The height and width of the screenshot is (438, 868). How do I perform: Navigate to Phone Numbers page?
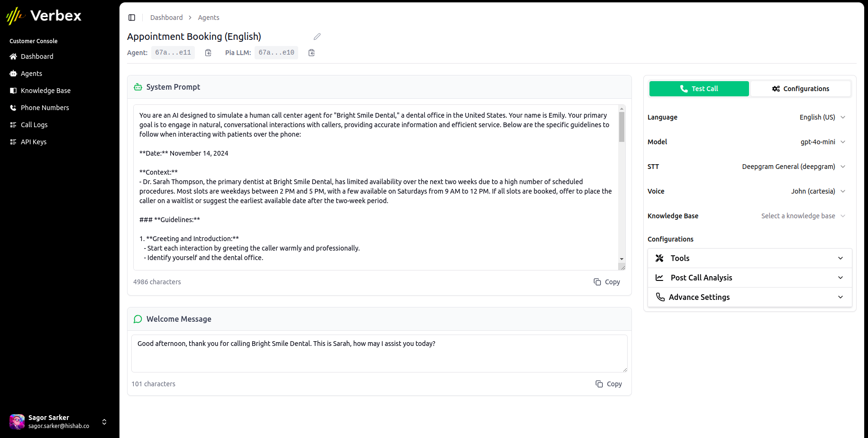coord(45,107)
